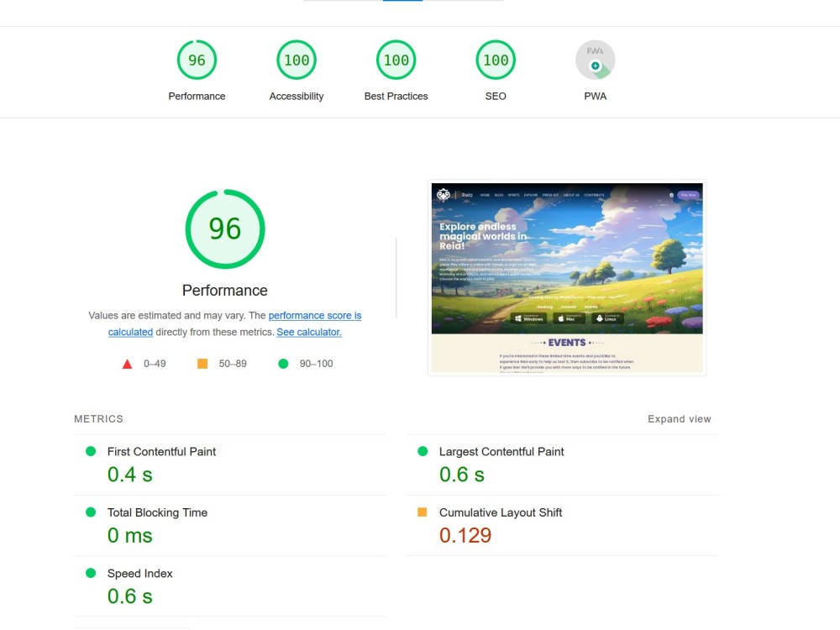Open the PWA badge icon

coord(596,60)
